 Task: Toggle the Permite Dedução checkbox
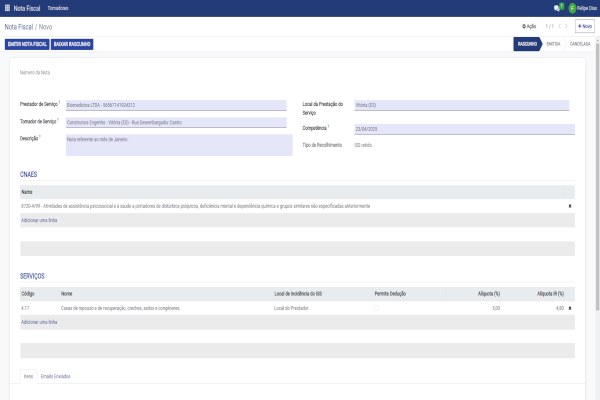point(376,309)
